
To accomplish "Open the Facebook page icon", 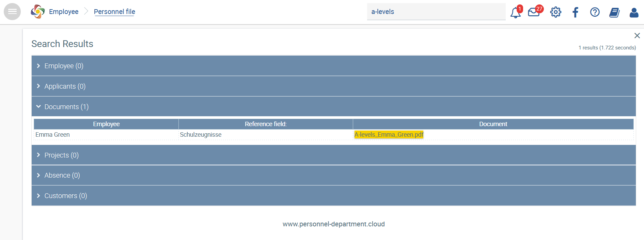I will pos(575,12).
